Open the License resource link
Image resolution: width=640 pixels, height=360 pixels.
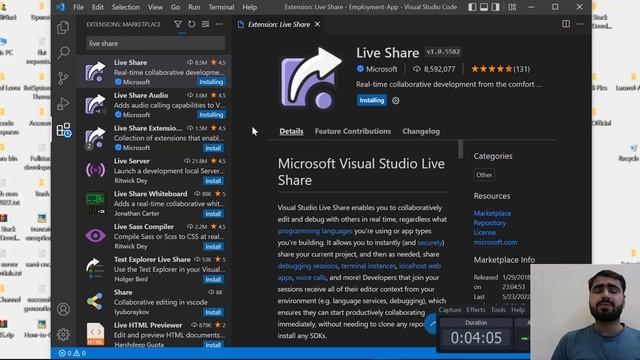[484, 232]
